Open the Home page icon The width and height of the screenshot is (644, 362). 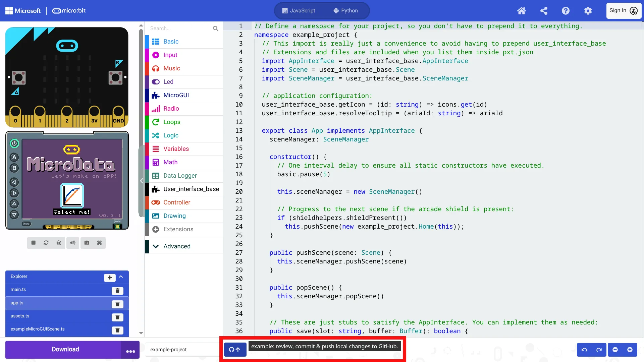(521, 11)
